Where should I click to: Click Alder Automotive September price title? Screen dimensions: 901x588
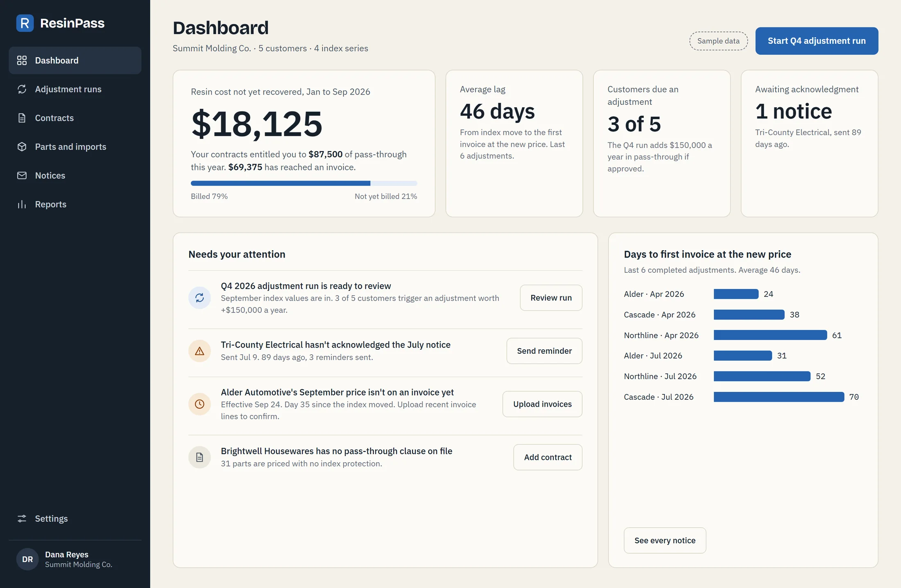click(x=337, y=392)
